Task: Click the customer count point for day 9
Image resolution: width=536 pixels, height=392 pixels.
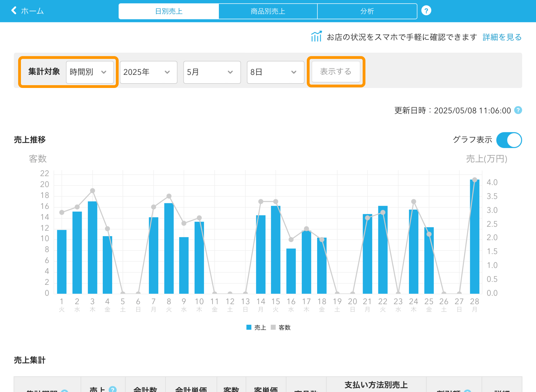Action: pos(184,223)
